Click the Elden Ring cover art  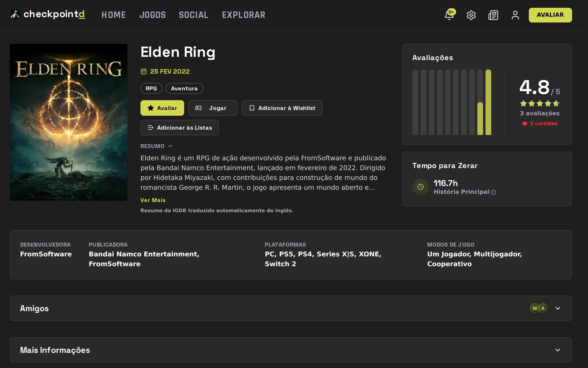pyautogui.click(x=69, y=122)
